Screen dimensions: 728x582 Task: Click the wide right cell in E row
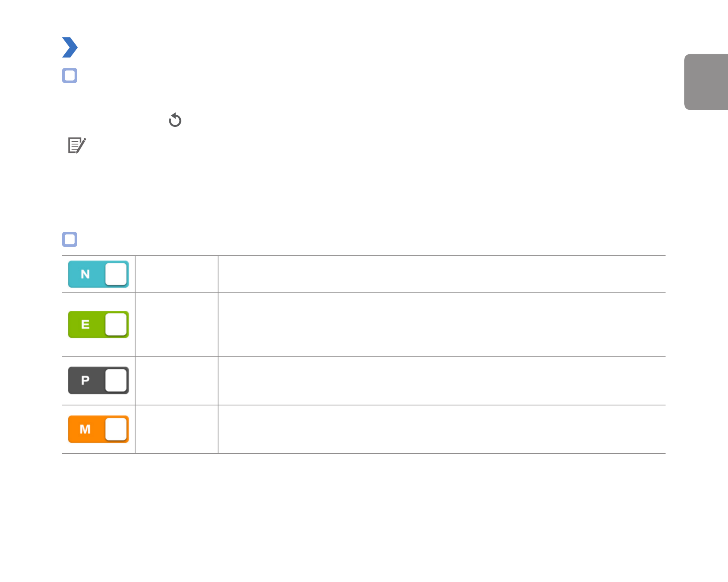point(442,324)
